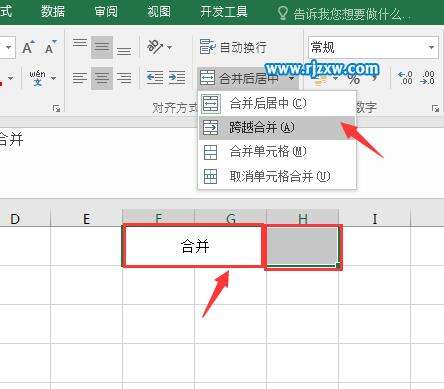Select column H header

tap(303, 218)
